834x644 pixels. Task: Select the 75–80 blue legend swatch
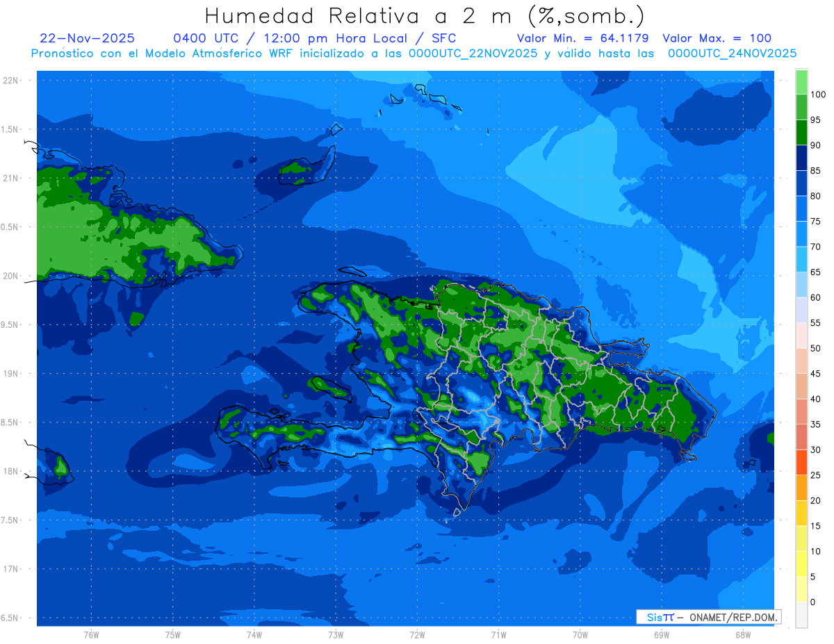tap(801, 208)
